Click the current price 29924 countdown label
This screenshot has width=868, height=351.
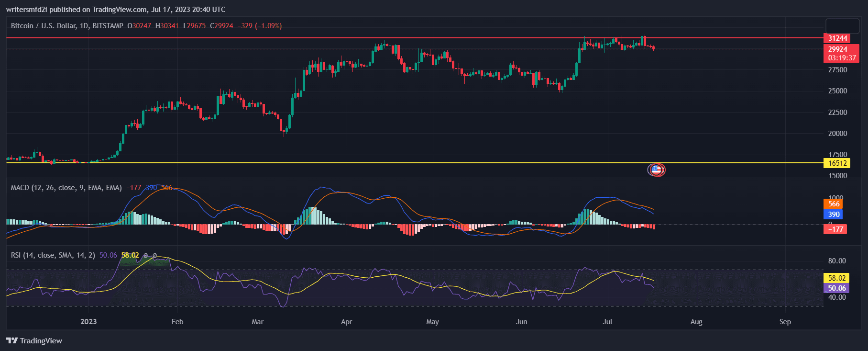pos(842,54)
